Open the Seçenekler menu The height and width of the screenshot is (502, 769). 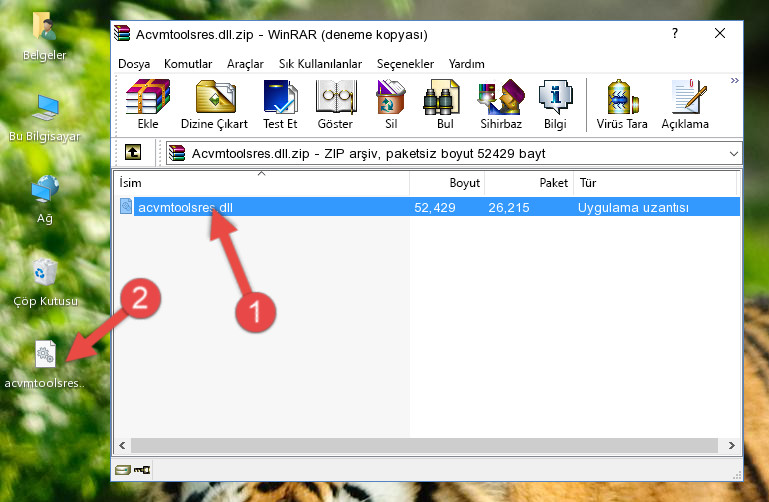pos(405,64)
